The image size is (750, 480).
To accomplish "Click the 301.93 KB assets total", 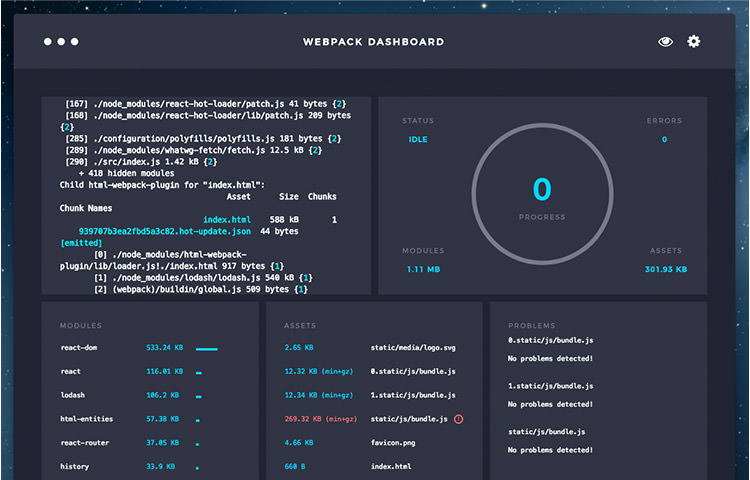I will point(666,269).
